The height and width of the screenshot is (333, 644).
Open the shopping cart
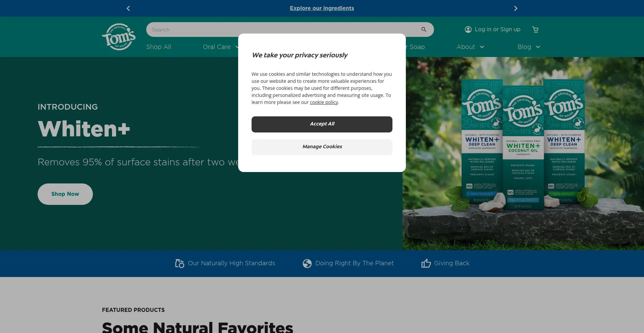pyautogui.click(x=535, y=30)
